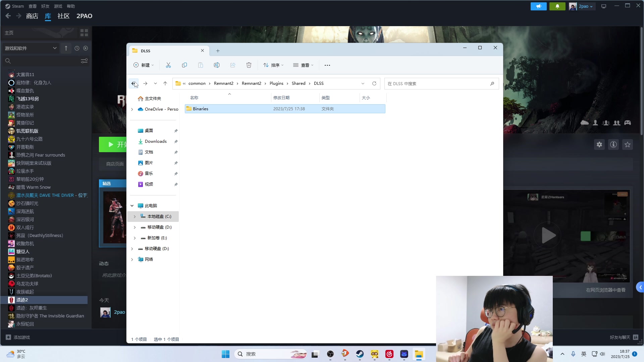The width and height of the screenshot is (644, 362).
Task: Favorite the game with star icon
Action: tap(628, 144)
